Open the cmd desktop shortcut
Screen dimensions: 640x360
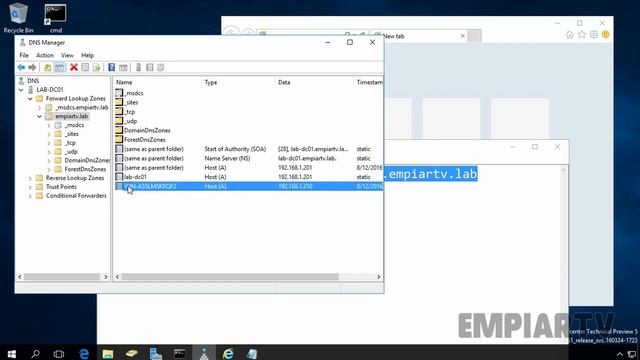click(56, 18)
